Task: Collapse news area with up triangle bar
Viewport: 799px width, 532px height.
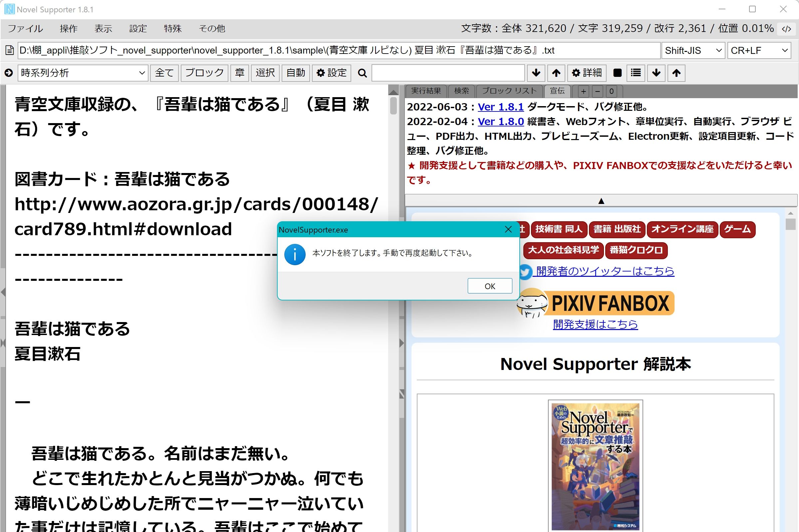Action: pyautogui.click(x=601, y=201)
